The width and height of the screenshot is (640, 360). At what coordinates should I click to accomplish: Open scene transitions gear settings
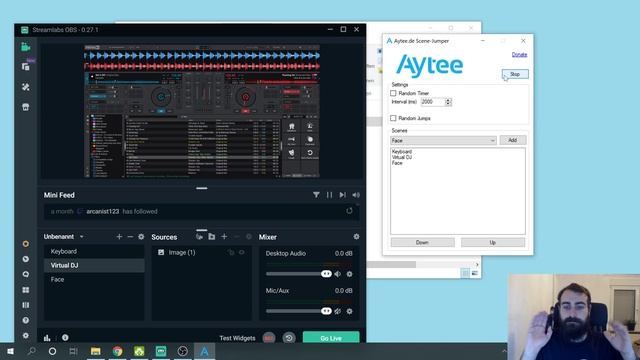141,237
